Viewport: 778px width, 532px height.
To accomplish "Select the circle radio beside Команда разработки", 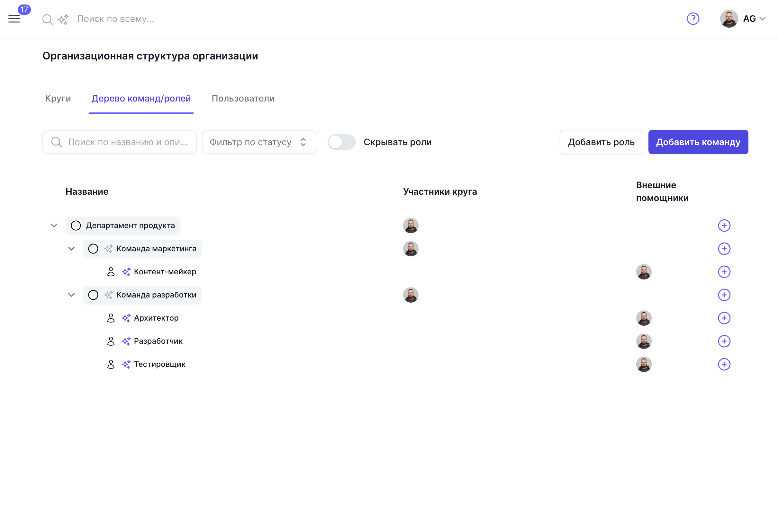I will [x=93, y=295].
